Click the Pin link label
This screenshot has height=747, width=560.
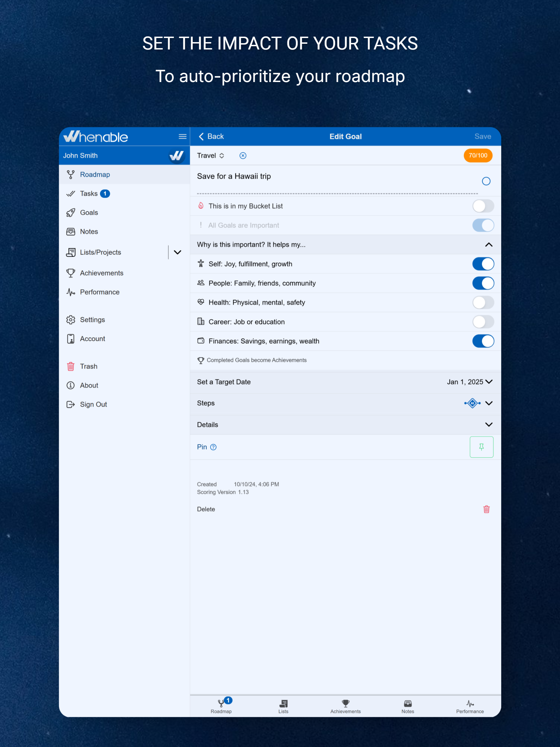click(x=202, y=447)
